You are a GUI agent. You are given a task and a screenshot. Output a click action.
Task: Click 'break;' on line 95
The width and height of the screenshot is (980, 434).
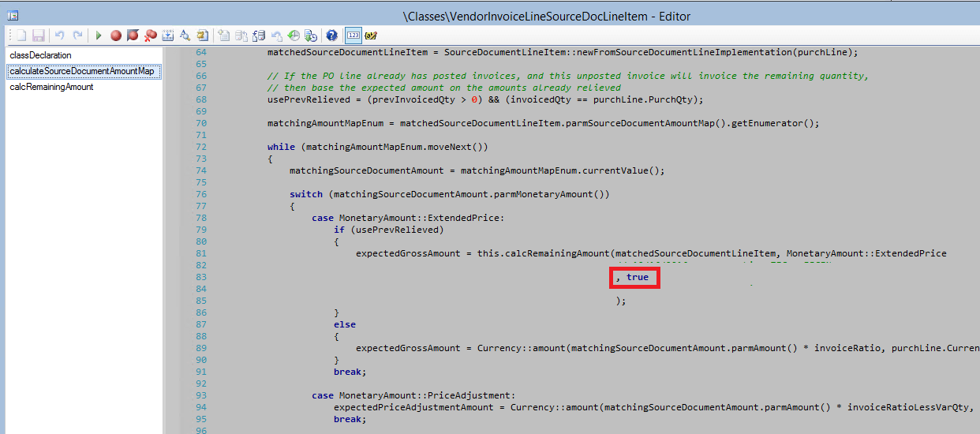pyautogui.click(x=350, y=419)
